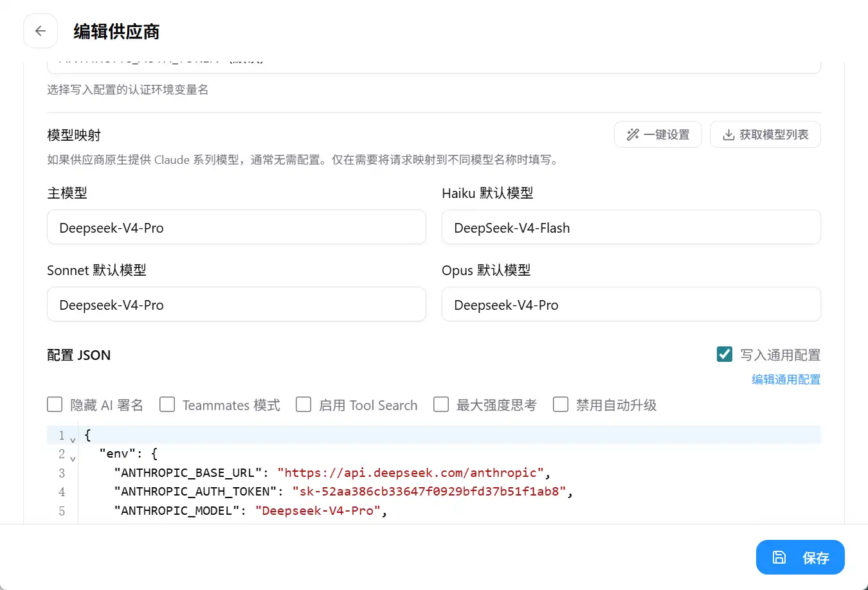
Task: Click line number 4 in the gutter
Action: [x=62, y=492]
